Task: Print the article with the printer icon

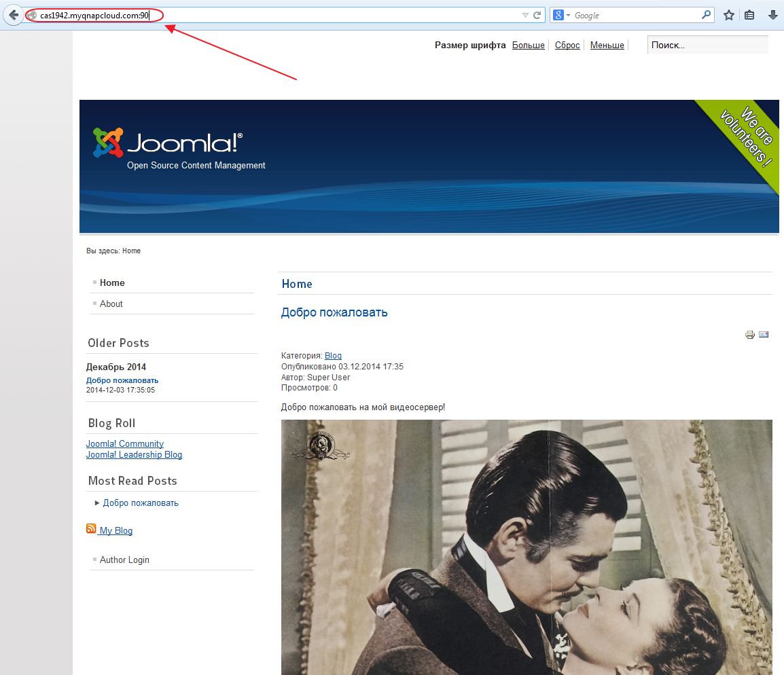Action: [x=750, y=335]
